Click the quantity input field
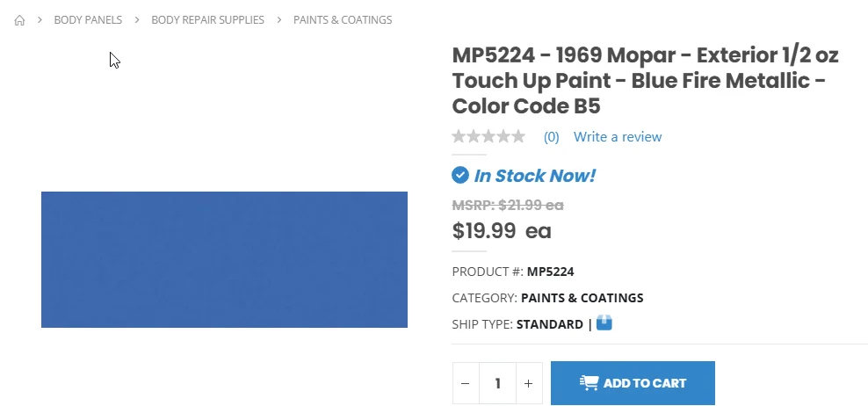868x406 pixels. coord(497,383)
